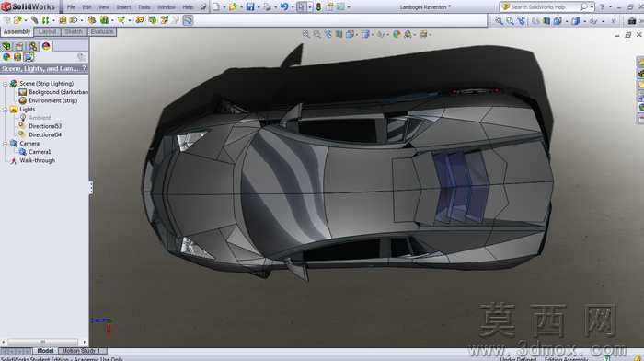Switch to the Evaluate tab
Viewport: 644px width, 361px height.
(102, 31)
